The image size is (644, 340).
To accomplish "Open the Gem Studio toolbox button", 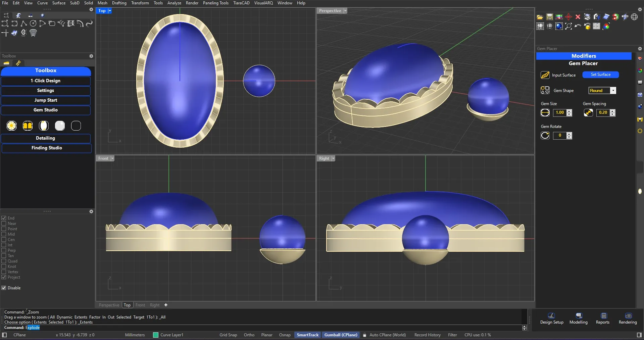I will click(46, 110).
